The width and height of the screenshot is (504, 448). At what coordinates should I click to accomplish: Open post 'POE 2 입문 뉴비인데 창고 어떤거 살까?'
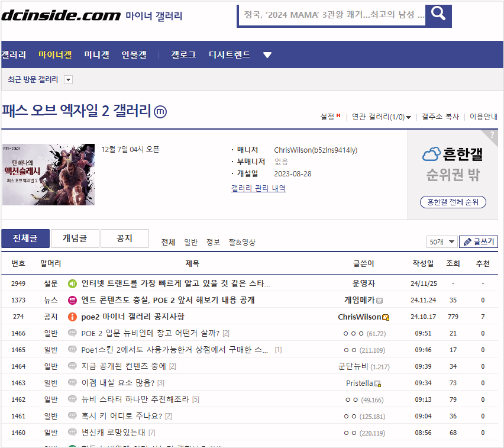[150, 334]
